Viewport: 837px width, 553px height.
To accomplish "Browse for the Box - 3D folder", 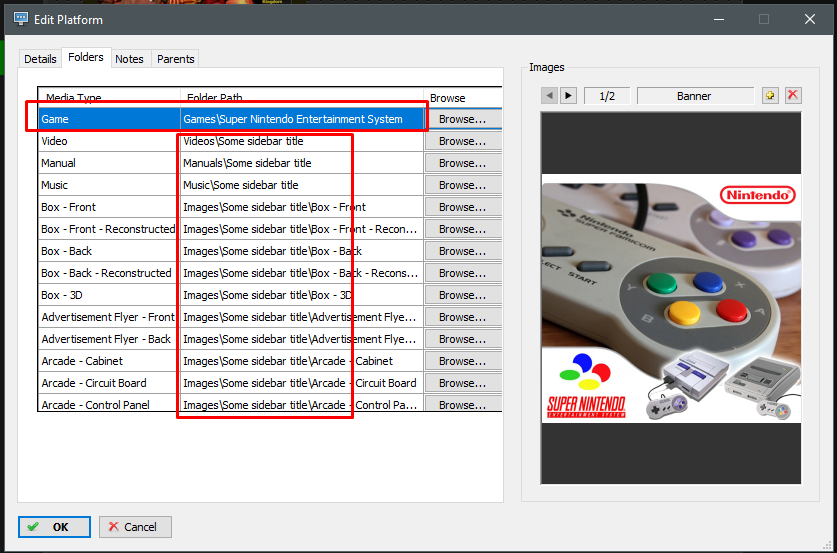I will [x=463, y=295].
